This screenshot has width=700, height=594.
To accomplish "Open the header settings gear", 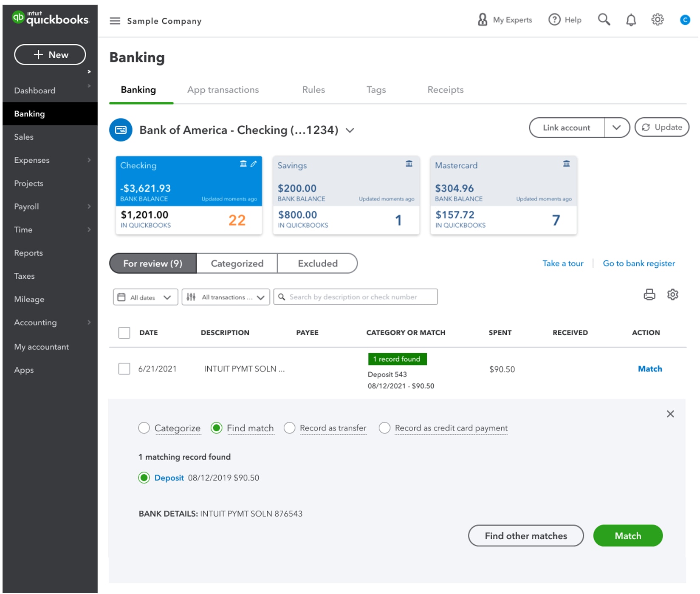I will 657,20.
